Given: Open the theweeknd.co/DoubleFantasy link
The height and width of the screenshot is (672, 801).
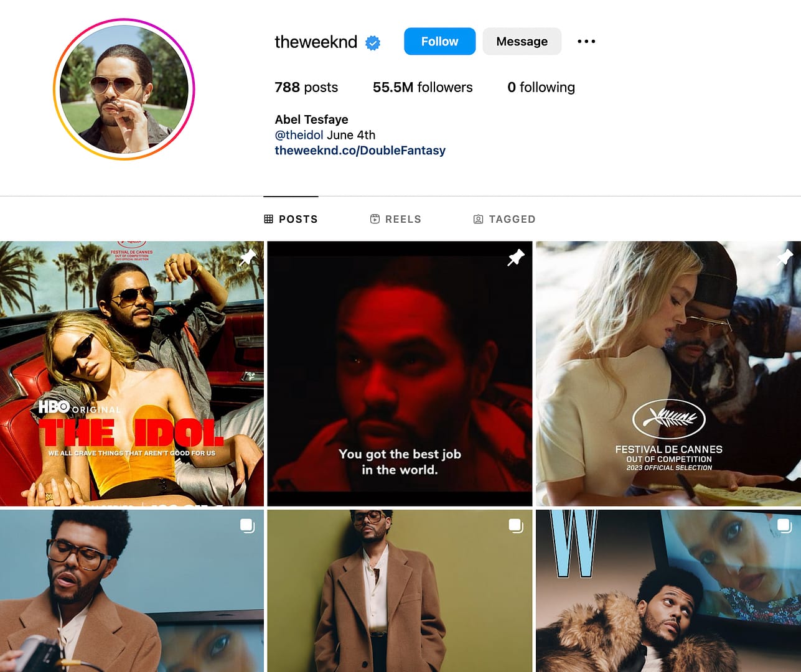Looking at the screenshot, I should pyautogui.click(x=360, y=151).
